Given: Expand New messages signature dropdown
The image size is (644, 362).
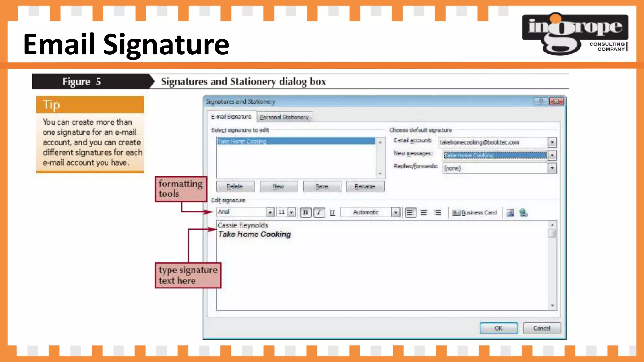Looking at the screenshot, I should click(552, 155).
